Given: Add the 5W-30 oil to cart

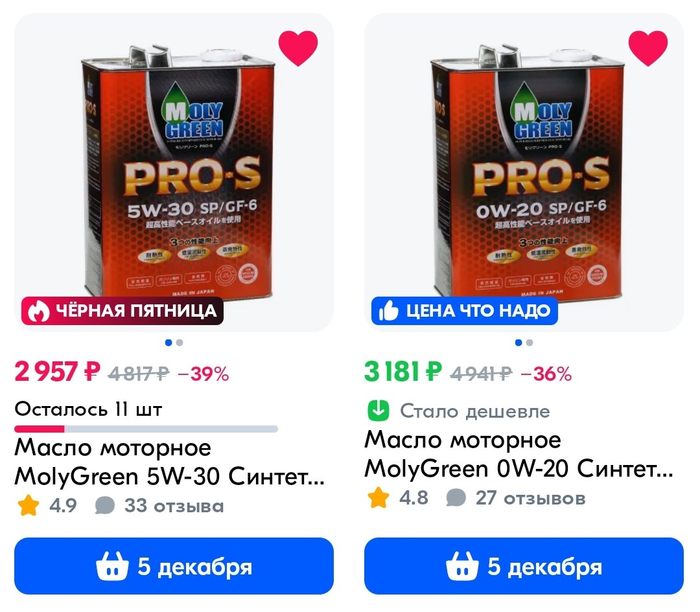Looking at the screenshot, I should (x=174, y=566).
